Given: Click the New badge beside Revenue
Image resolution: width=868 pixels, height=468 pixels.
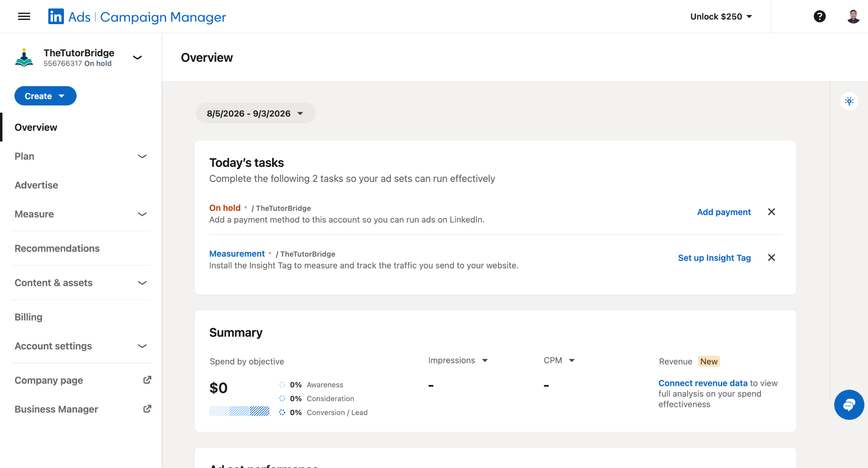Looking at the screenshot, I should click(709, 361).
